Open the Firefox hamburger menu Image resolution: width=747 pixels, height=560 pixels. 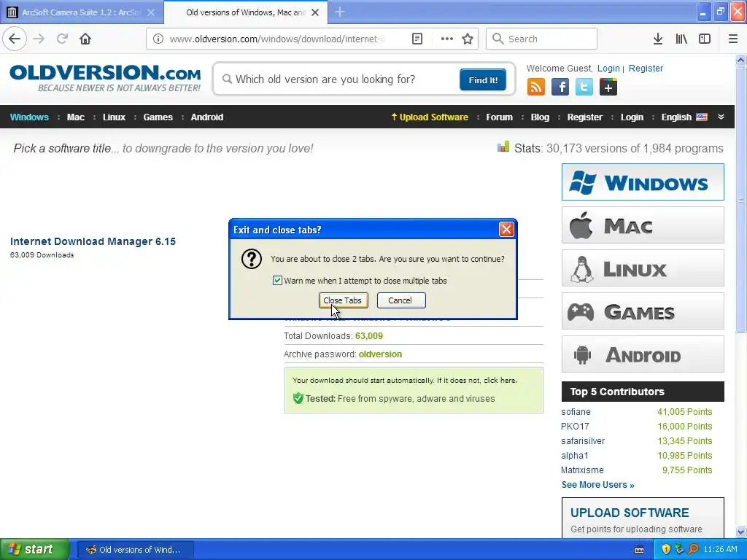pos(733,39)
